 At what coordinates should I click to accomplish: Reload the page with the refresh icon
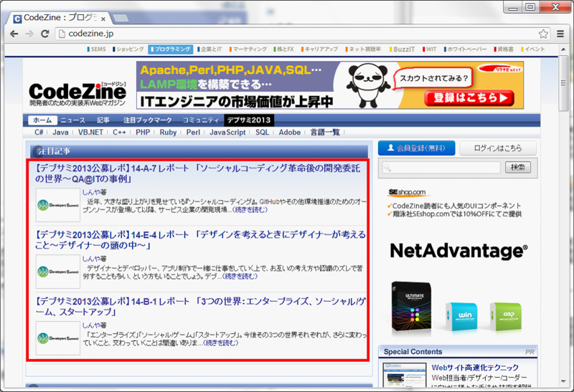pyautogui.click(x=44, y=34)
